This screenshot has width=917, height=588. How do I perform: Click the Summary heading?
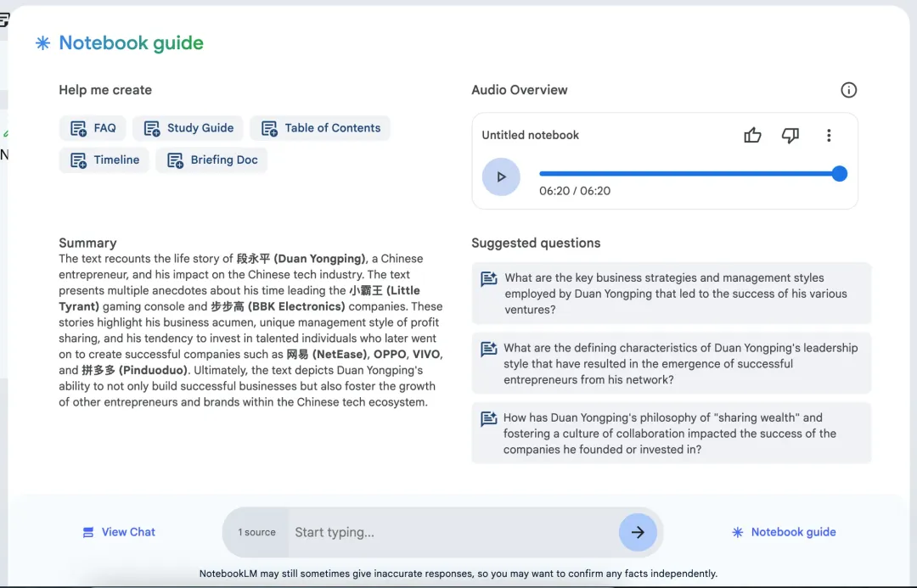pos(87,244)
